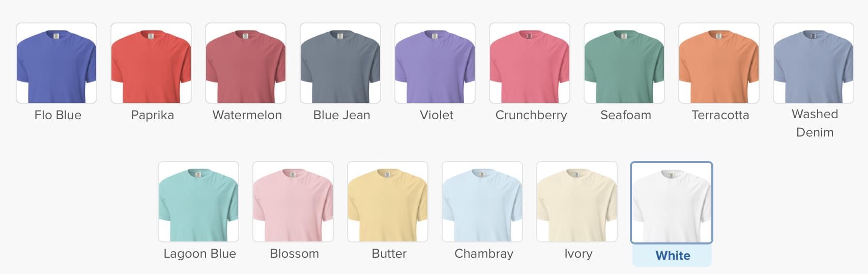
Task: Click the highlighted White label
Action: tap(673, 256)
